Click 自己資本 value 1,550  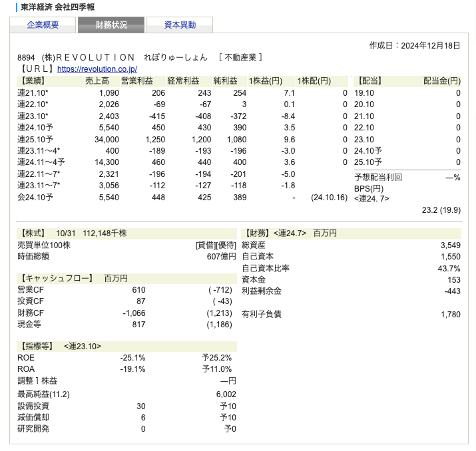[x=451, y=257]
